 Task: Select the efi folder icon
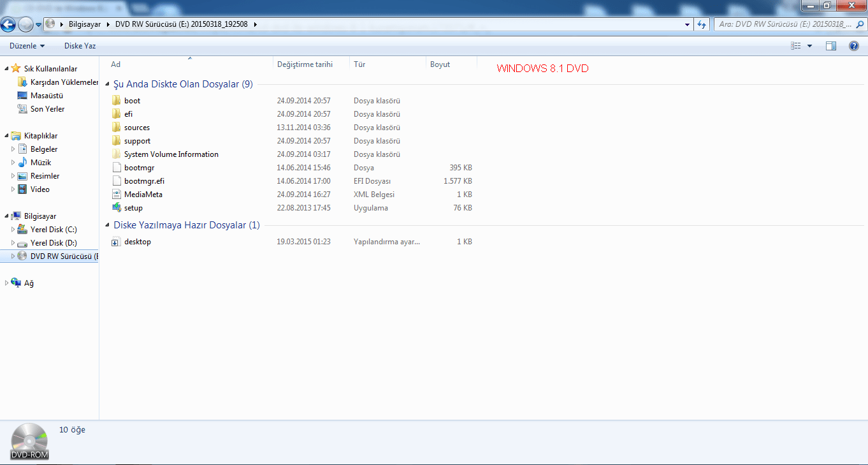(116, 114)
